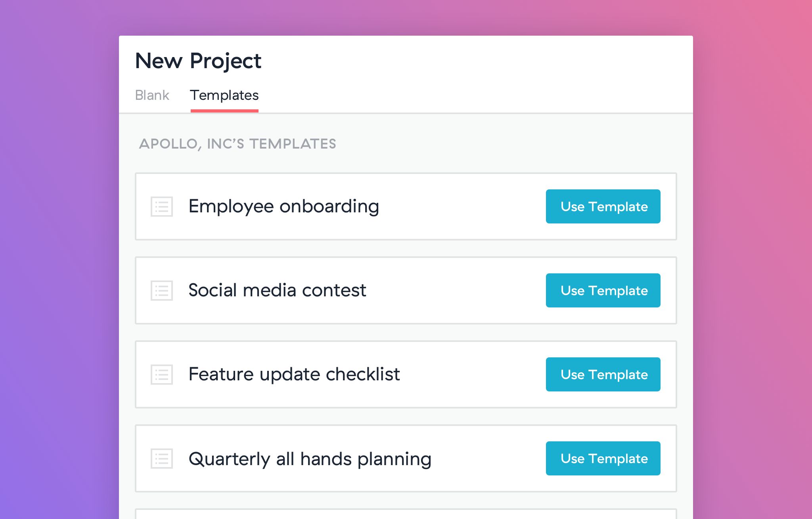Click the Quarterly all hands planning title
Screen dimensions: 812x519
310,459
